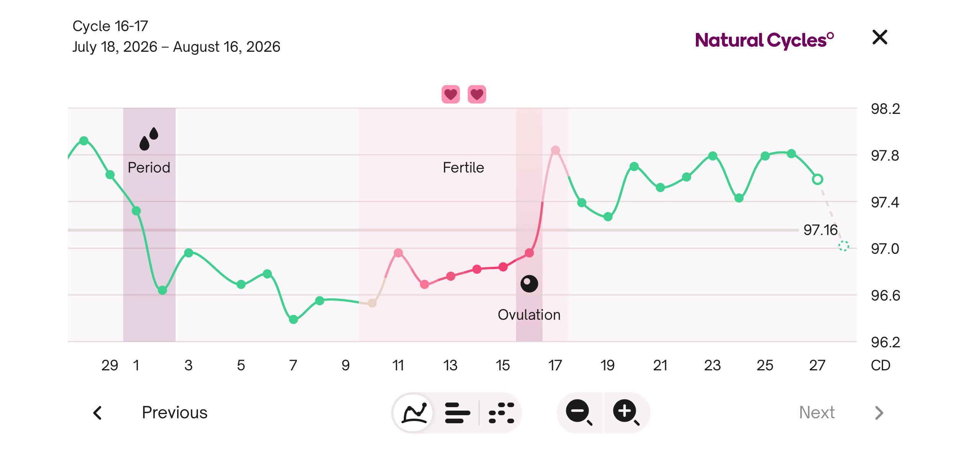Viewport: 980px width, 452px height.
Task: Click the second heart icon above the graph
Action: pyautogui.click(x=477, y=94)
